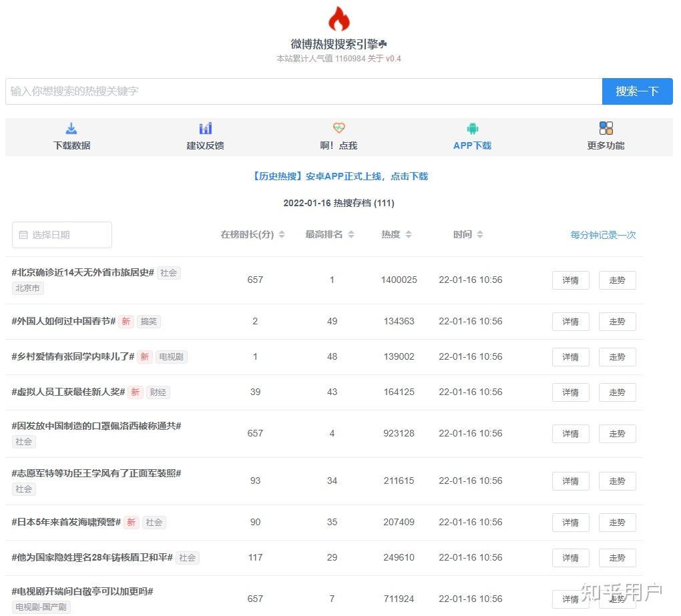681x616 pixels.
Task: Click the green Android robot icon
Action: click(473, 129)
